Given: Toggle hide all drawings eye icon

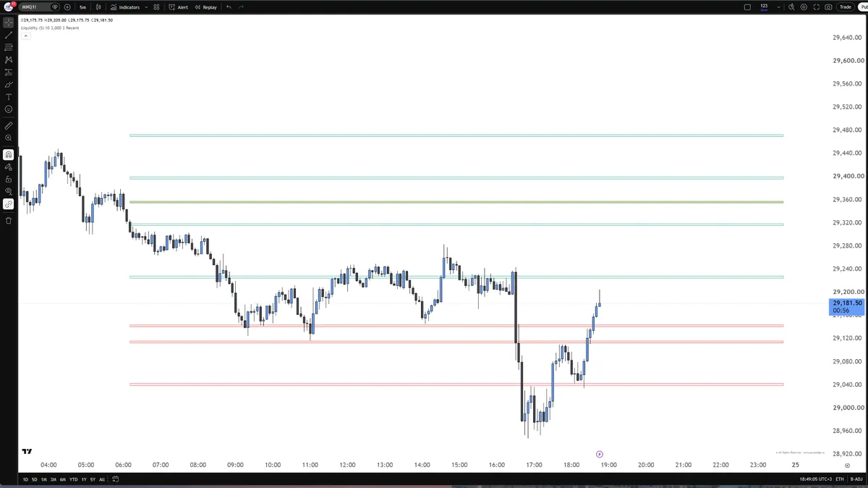Looking at the screenshot, I should coord(9,191).
